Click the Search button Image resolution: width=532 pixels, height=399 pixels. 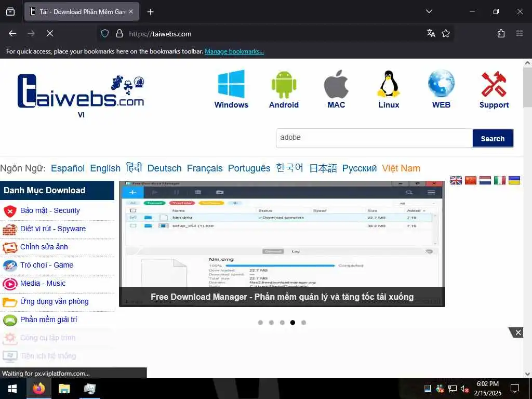(x=493, y=138)
